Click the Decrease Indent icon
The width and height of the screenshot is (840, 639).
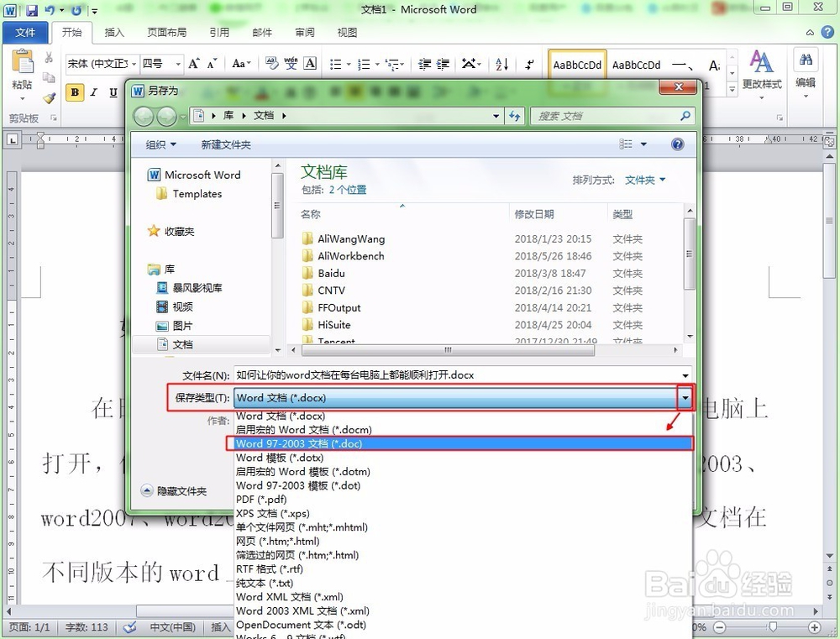click(x=425, y=65)
